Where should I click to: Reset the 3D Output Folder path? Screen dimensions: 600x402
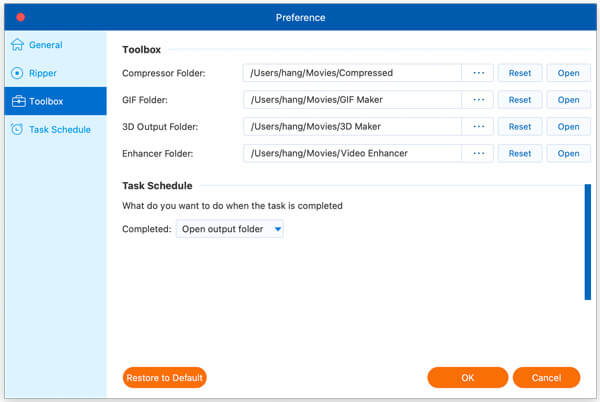[520, 127]
